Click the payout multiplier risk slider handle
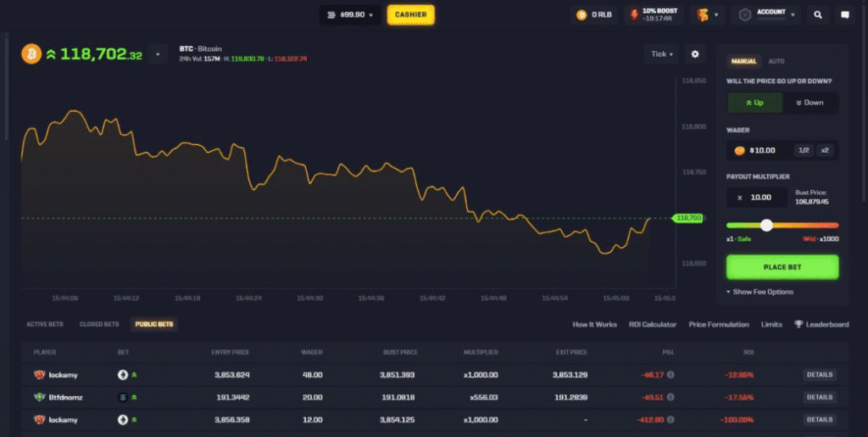Image resolution: width=868 pixels, height=437 pixels. tap(767, 226)
